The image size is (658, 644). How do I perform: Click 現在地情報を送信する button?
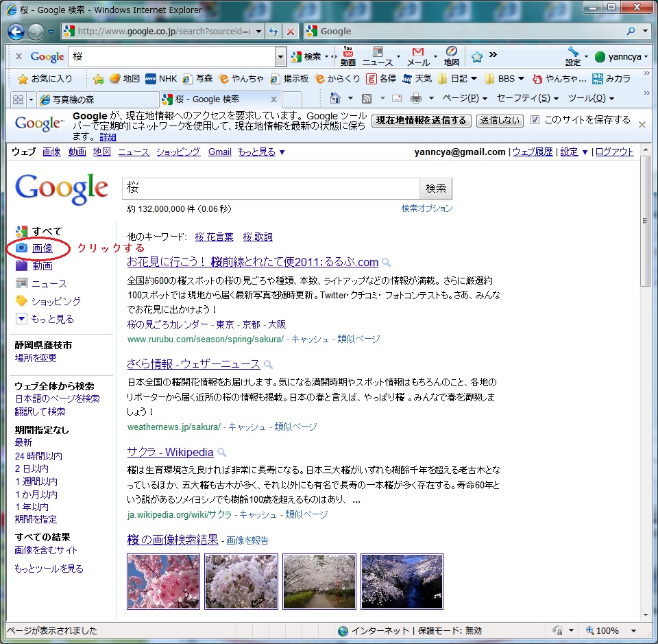tap(421, 121)
